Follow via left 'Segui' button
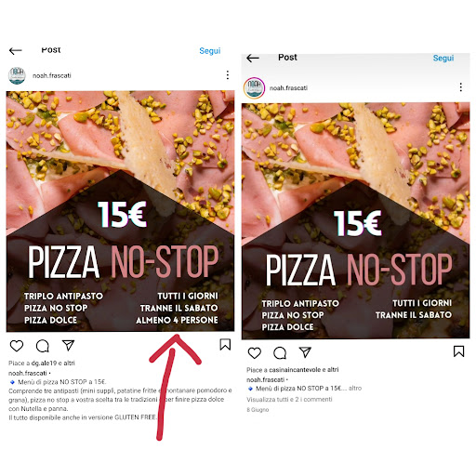 [x=210, y=51]
